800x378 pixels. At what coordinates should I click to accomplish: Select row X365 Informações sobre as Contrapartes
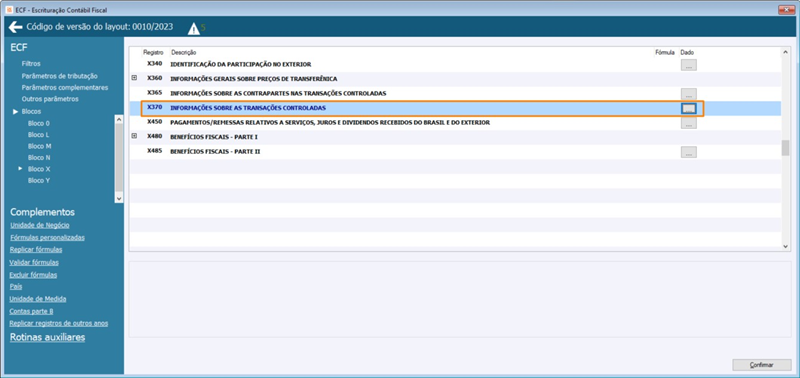455,93
